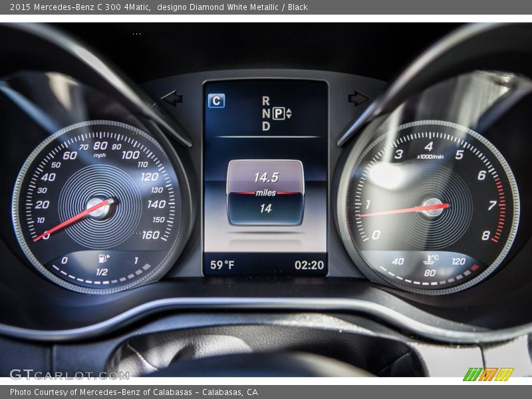Click the tachometer needle hub
The width and height of the screenshot is (532, 399).
(433, 207)
